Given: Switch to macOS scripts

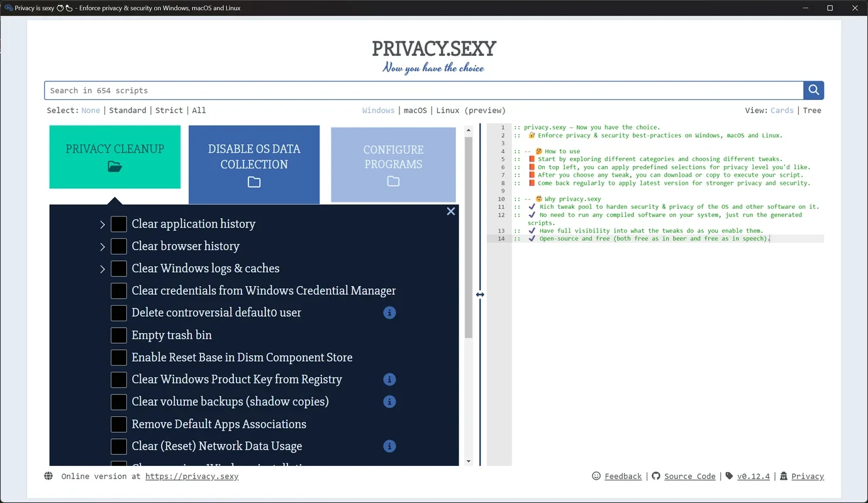Looking at the screenshot, I should tap(415, 110).
